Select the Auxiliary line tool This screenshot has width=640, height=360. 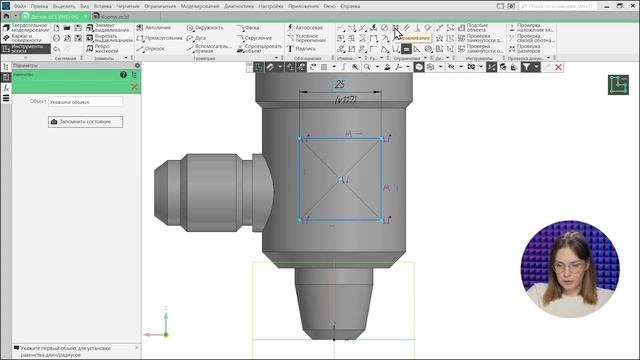pyautogui.click(x=208, y=49)
